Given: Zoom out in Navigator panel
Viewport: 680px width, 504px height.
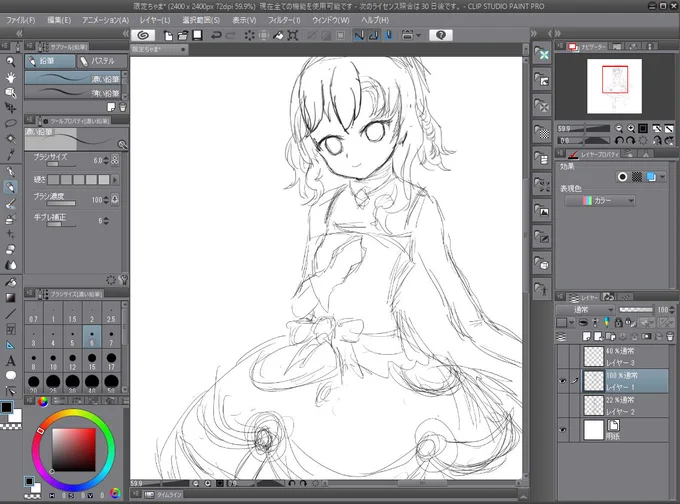Looking at the screenshot, I should pos(619,128).
